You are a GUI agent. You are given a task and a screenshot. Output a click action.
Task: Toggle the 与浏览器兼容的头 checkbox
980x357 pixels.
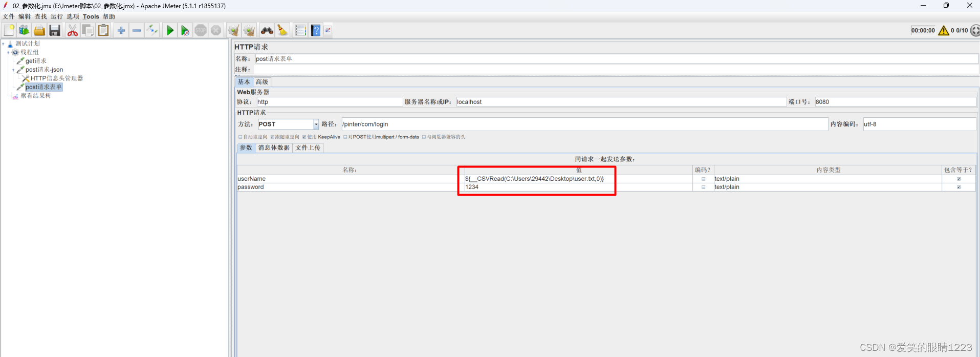click(424, 137)
